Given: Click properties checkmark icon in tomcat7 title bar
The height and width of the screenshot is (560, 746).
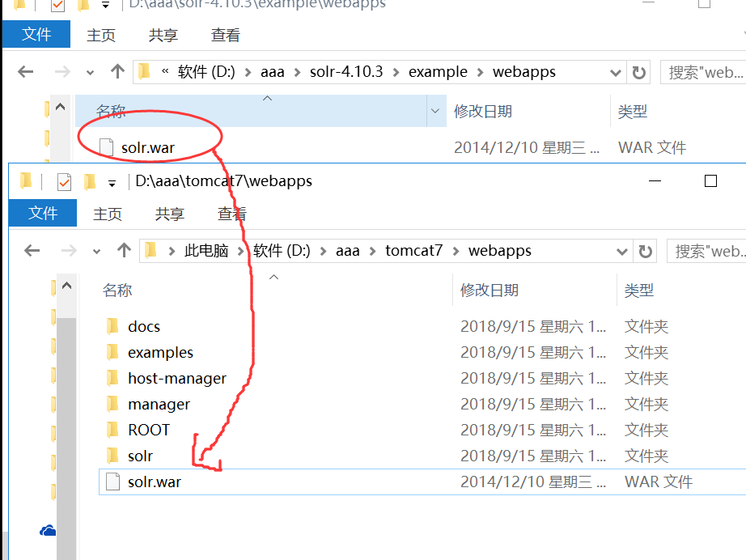Looking at the screenshot, I should click(64, 182).
